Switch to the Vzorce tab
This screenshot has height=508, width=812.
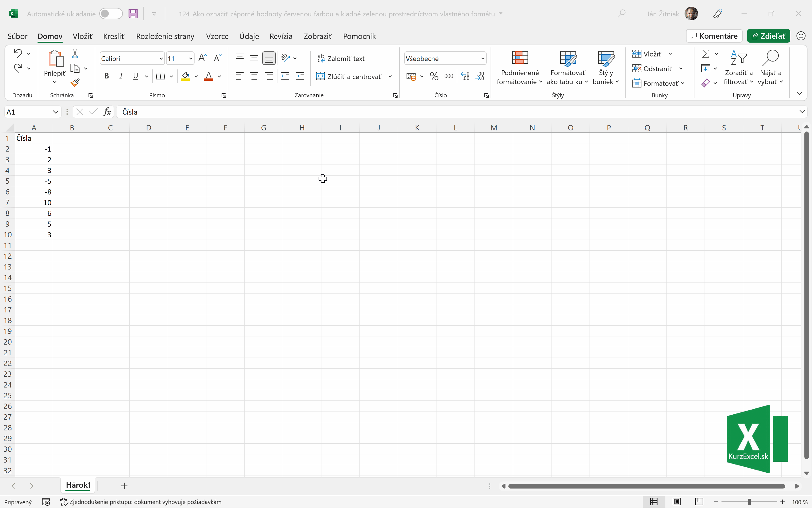217,36
